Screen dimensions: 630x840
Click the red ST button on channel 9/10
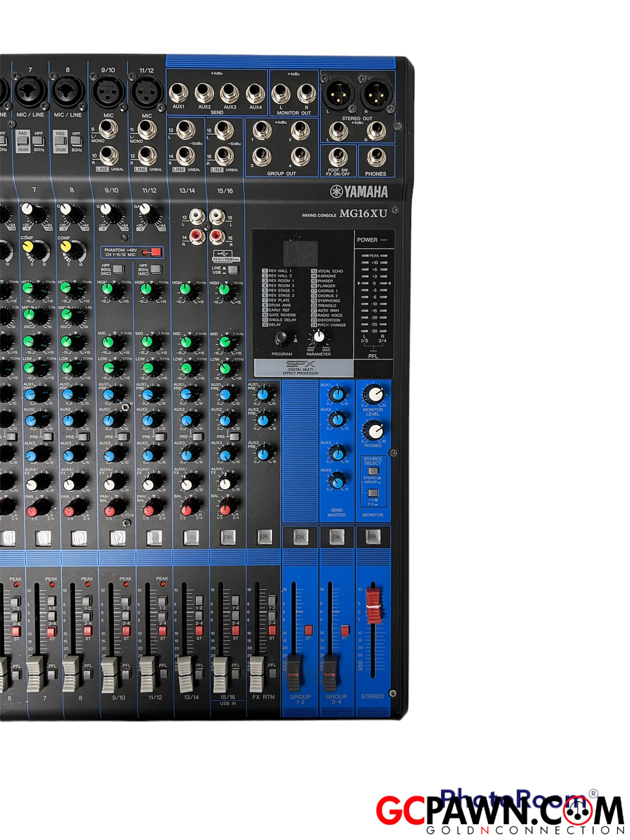(x=126, y=631)
